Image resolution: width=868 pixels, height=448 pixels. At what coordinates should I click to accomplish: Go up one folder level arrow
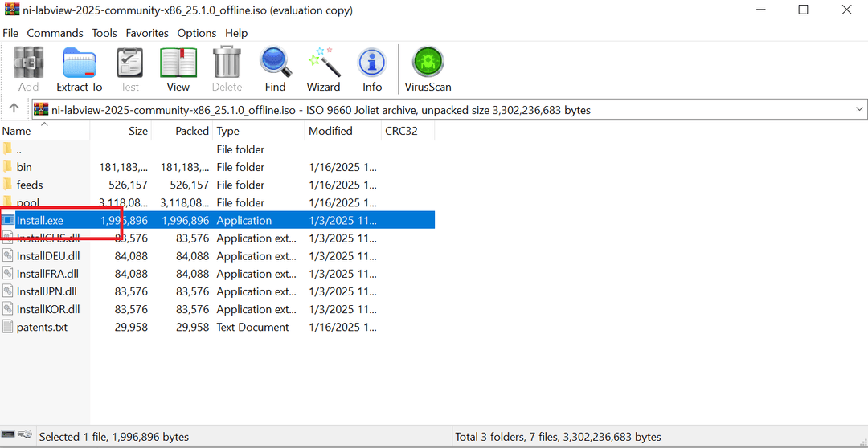[14, 109]
